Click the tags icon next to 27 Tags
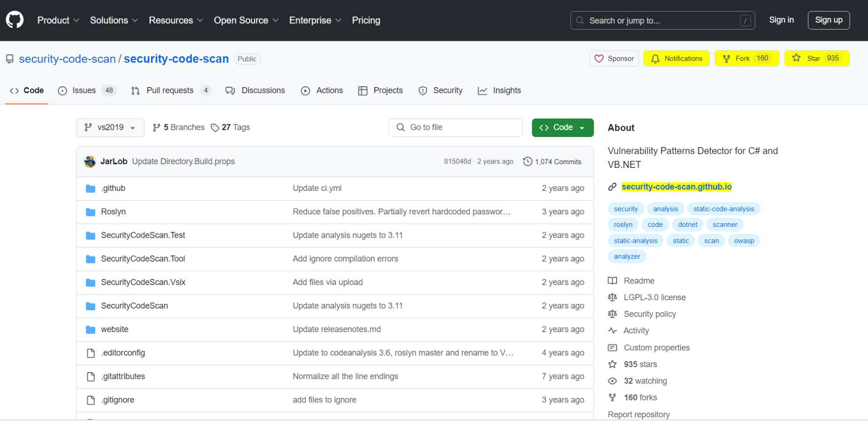This screenshot has width=868, height=422. tap(215, 128)
